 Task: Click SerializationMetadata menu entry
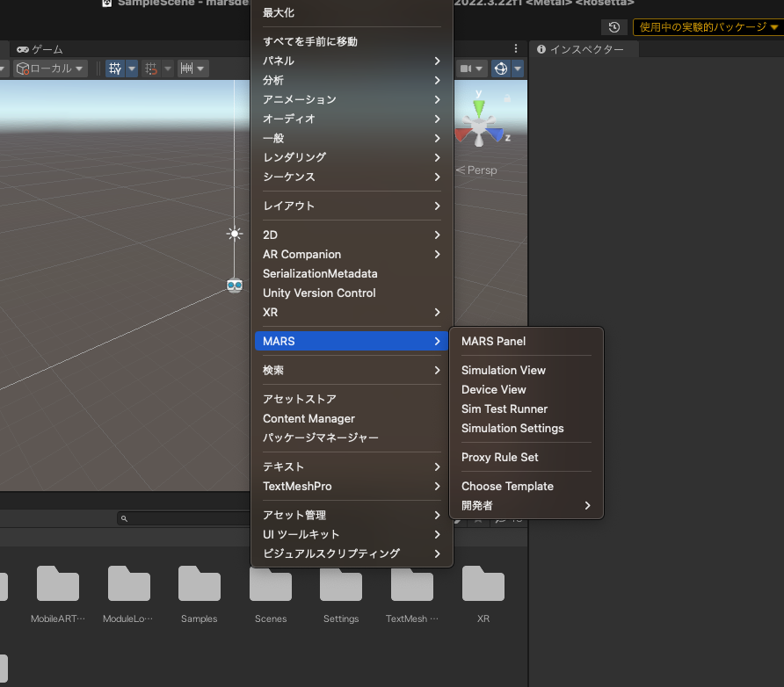(352, 274)
